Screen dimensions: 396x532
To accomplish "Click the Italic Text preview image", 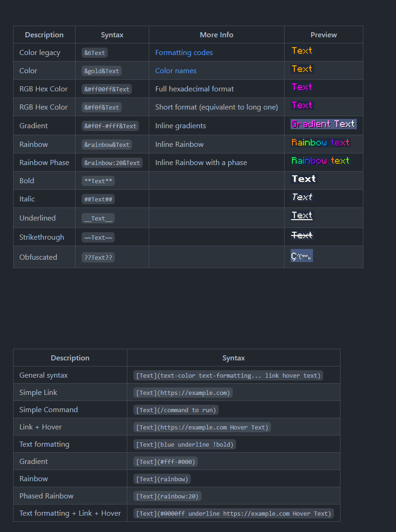I will tap(302, 197).
